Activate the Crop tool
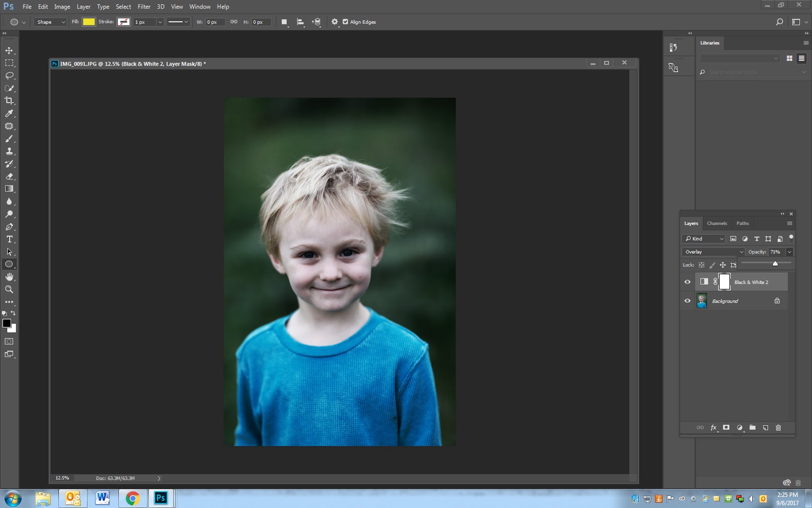 click(x=8, y=101)
